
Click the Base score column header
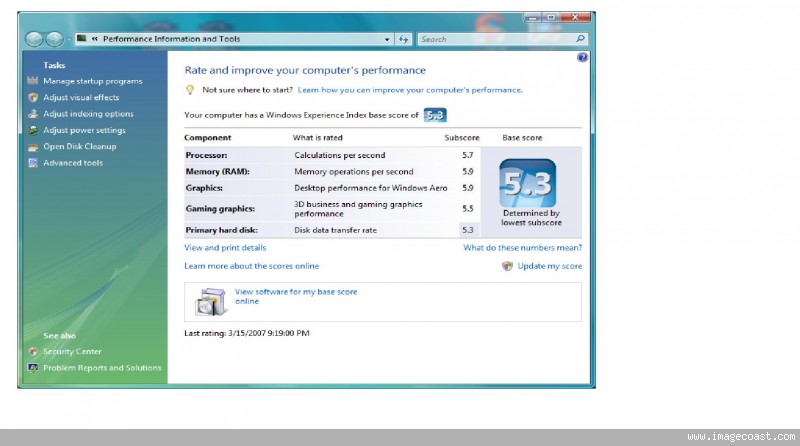(522, 138)
